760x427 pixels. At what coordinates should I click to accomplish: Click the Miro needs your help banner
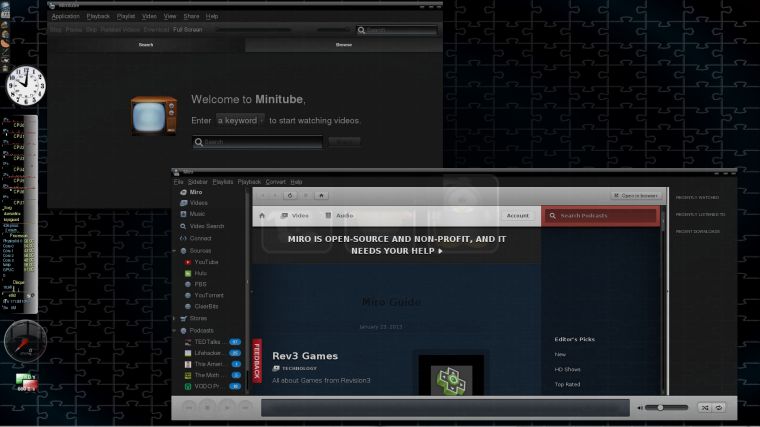[x=396, y=245]
